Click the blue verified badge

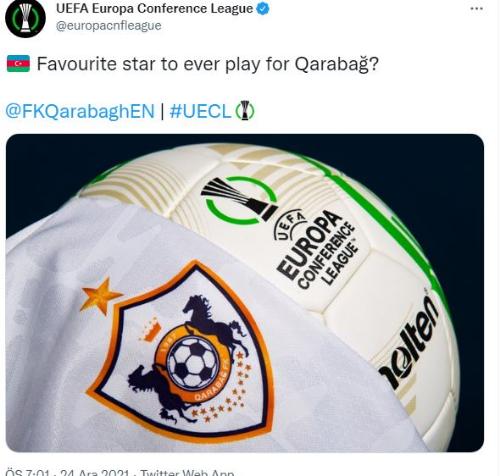click(263, 9)
